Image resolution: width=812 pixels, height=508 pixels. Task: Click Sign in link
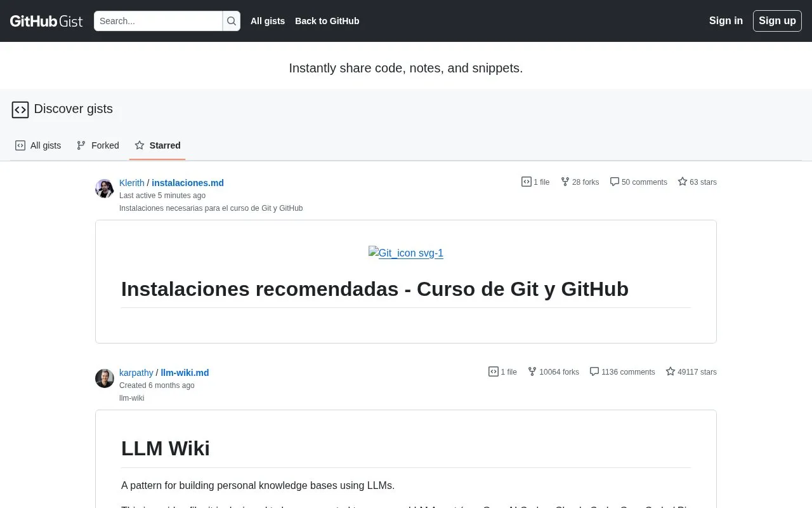point(726,21)
